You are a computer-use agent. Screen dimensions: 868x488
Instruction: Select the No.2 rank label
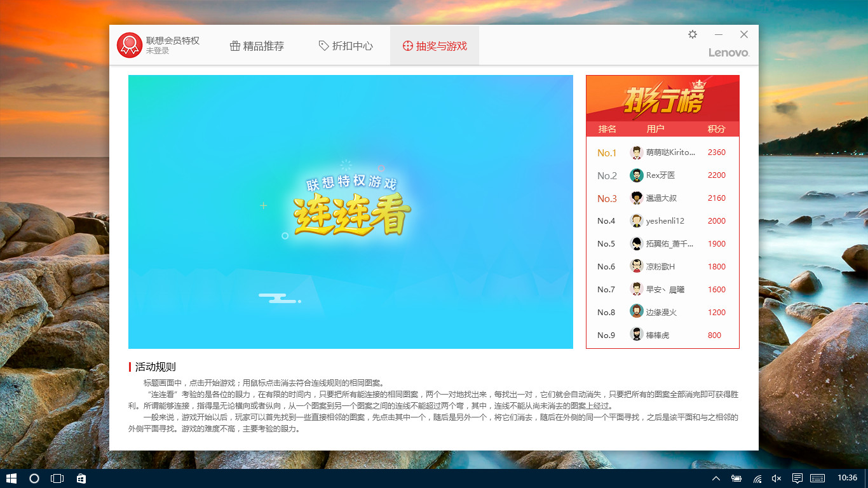pyautogui.click(x=607, y=176)
